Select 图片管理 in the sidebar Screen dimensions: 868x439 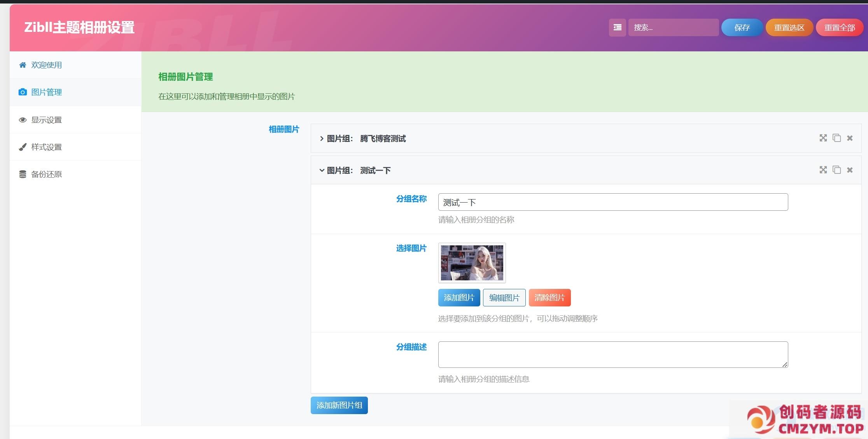(46, 92)
